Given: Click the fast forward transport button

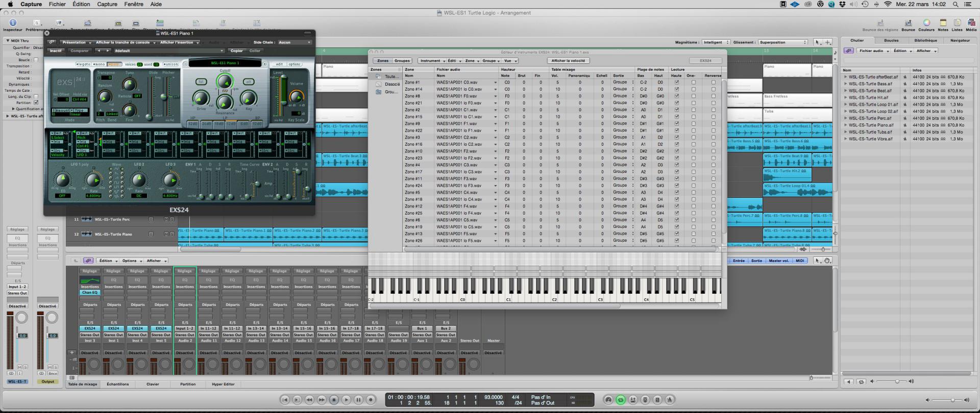Looking at the screenshot, I should 322,400.
